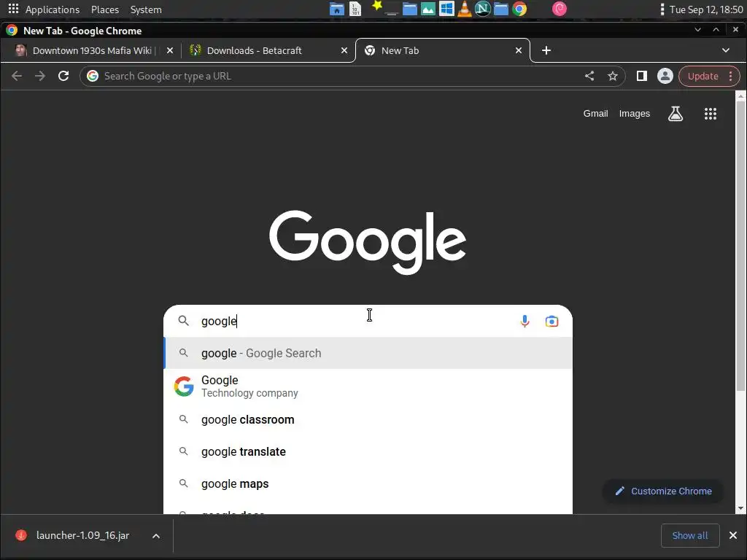
Task: Reload the current page
Action: pos(63,76)
